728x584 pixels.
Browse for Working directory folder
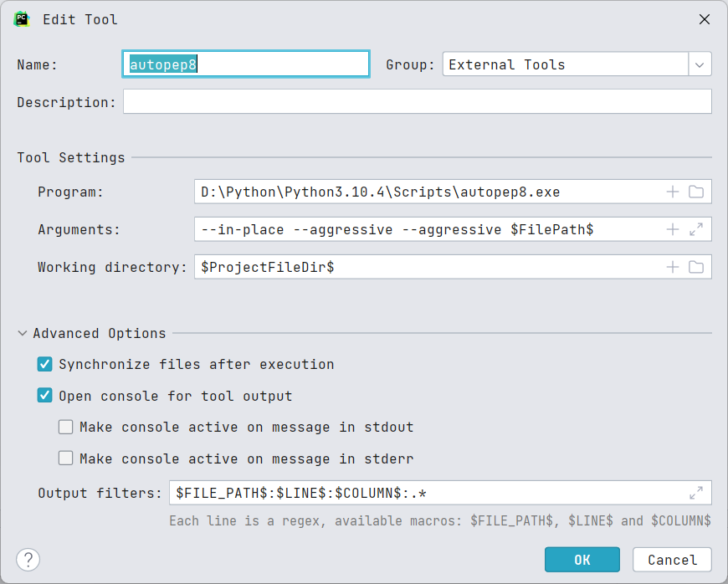click(696, 267)
